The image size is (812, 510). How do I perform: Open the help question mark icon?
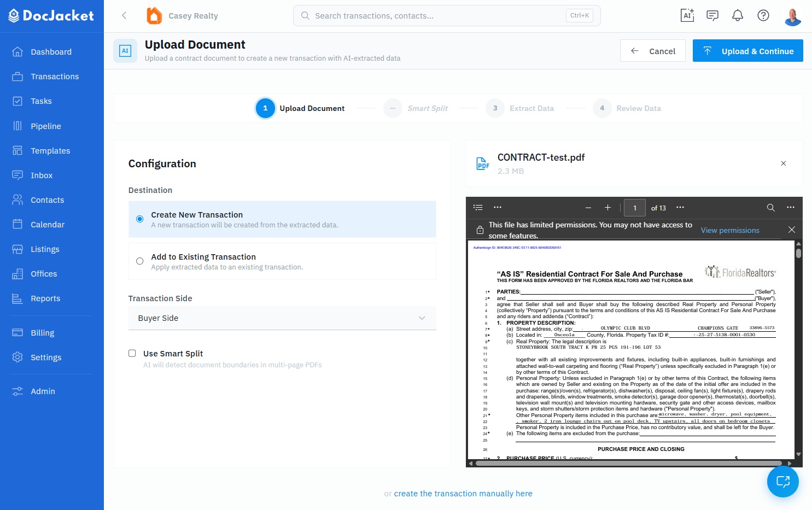tap(763, 15)
